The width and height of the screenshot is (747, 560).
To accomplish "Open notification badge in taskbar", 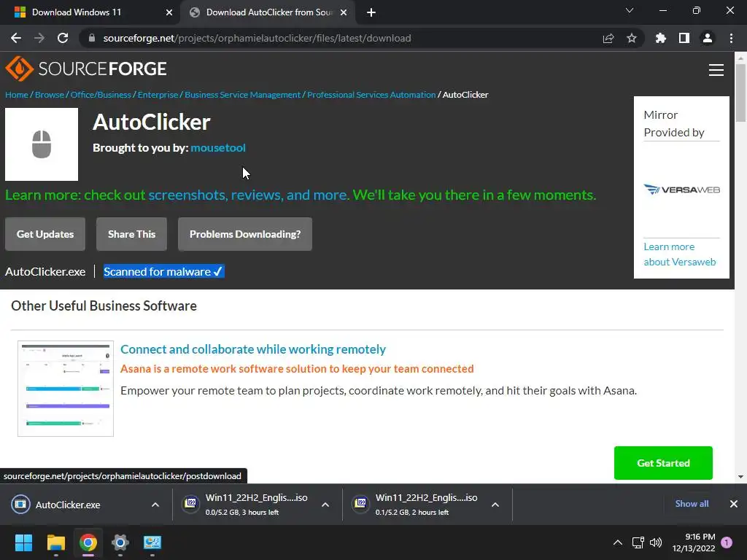I will pos(727,542).
